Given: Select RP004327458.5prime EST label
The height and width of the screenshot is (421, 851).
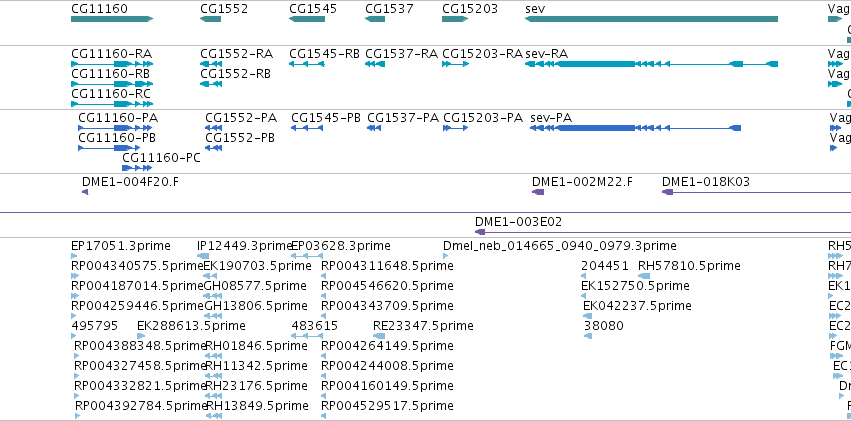Looking at the screenshot, I should 140,366.
